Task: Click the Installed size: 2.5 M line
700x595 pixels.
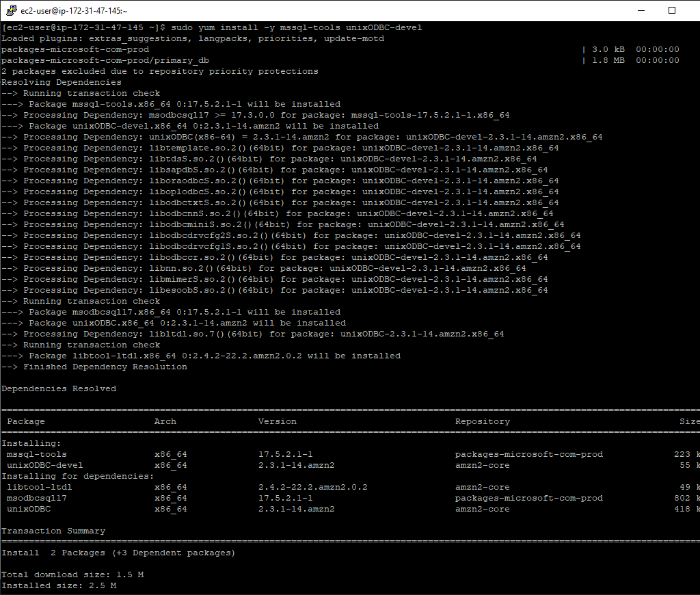Action: (59, 585)
